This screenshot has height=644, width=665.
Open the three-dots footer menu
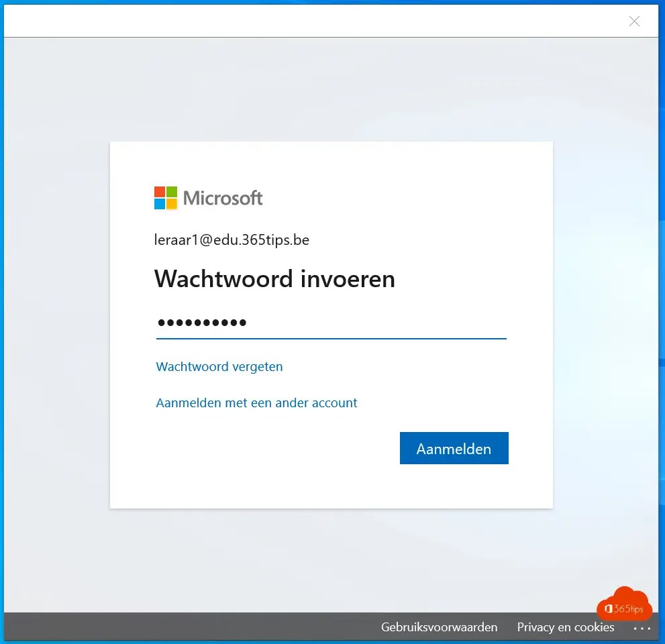tap(642, 629)
